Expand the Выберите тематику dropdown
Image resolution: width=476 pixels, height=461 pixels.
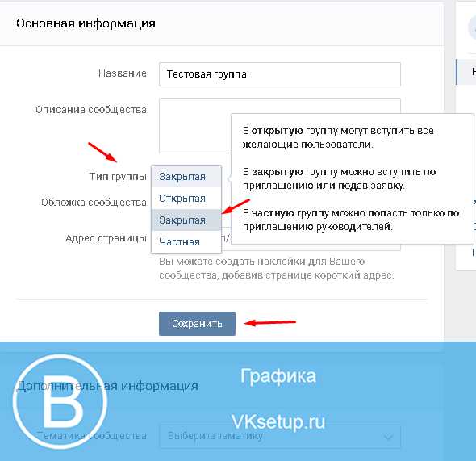coord(280,437)
